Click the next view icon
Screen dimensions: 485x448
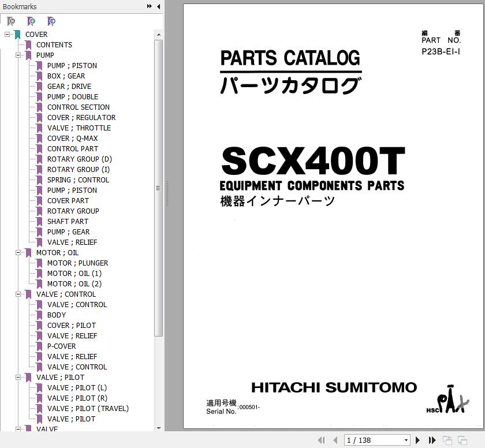pyautogui.click(x=462, y=440)
